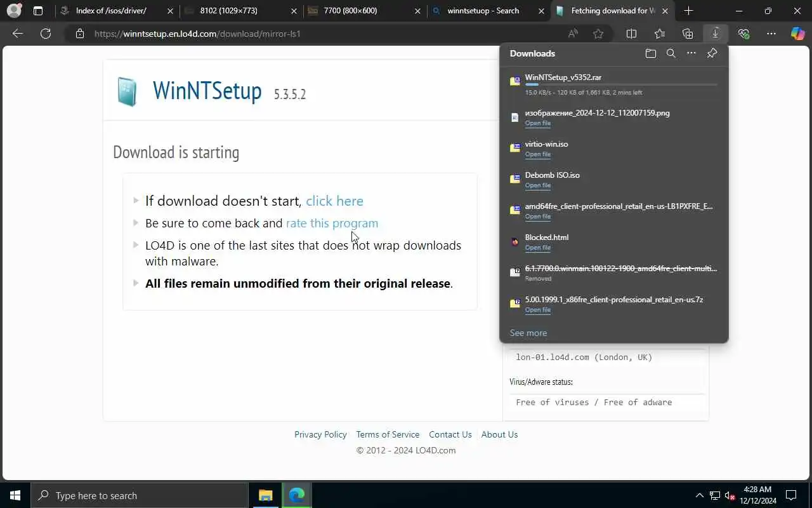The image size is (812, 508).
Task: Click 'See more' in Downloads panel
Action: (528, 333)
